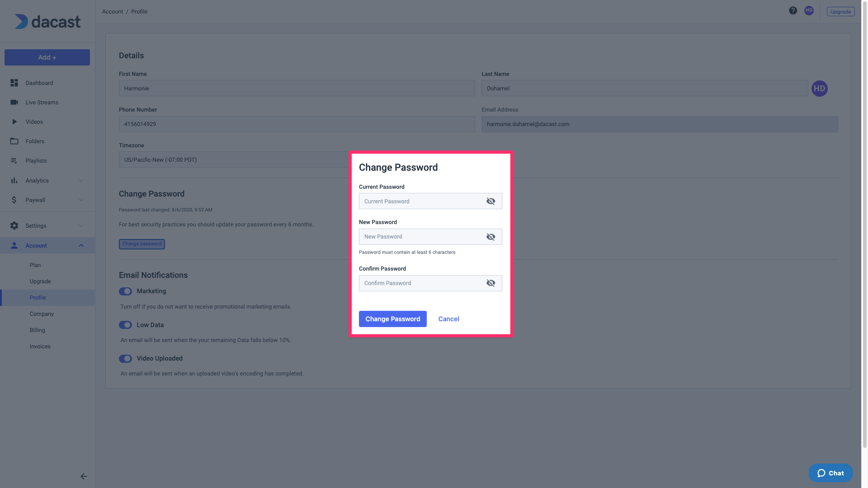Show password in New Password field
Viewport: 868px width, 488px height.
[x=491, y=237]
